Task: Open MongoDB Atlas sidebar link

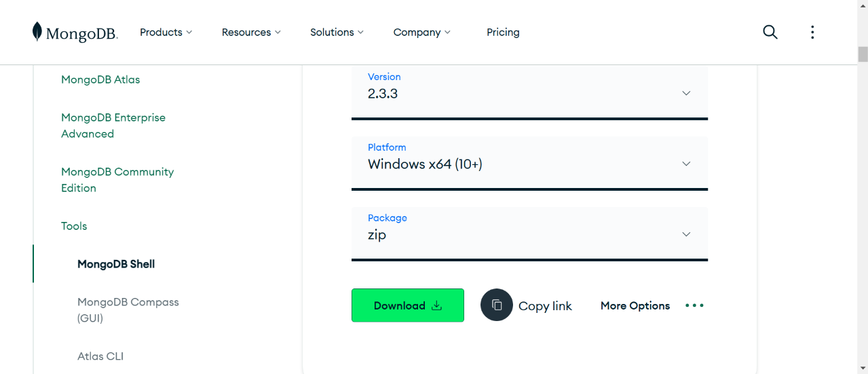Action: (x=100, y=79)
